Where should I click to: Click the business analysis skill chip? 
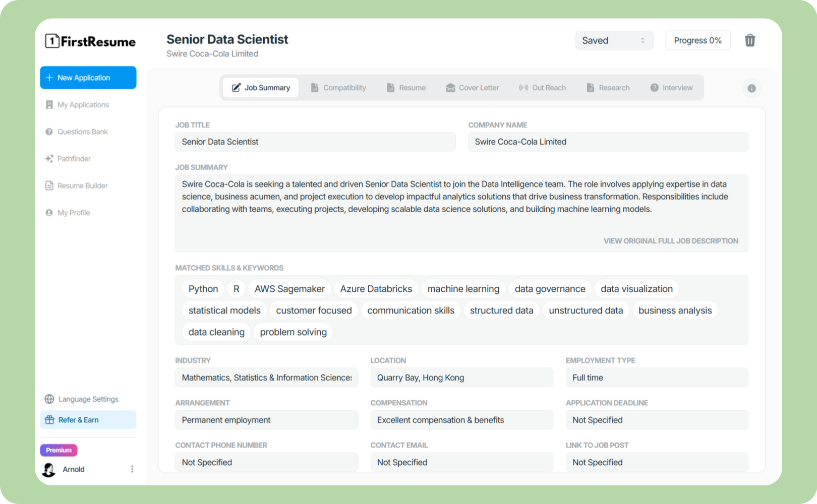click(x=675, y=310)
